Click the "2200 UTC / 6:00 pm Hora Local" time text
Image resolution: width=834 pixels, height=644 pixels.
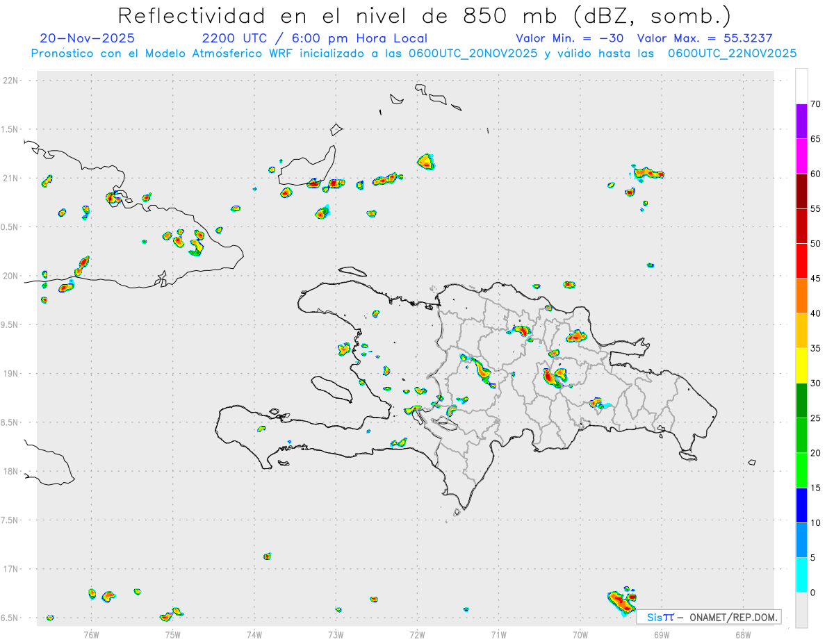[x=315, y=38]
